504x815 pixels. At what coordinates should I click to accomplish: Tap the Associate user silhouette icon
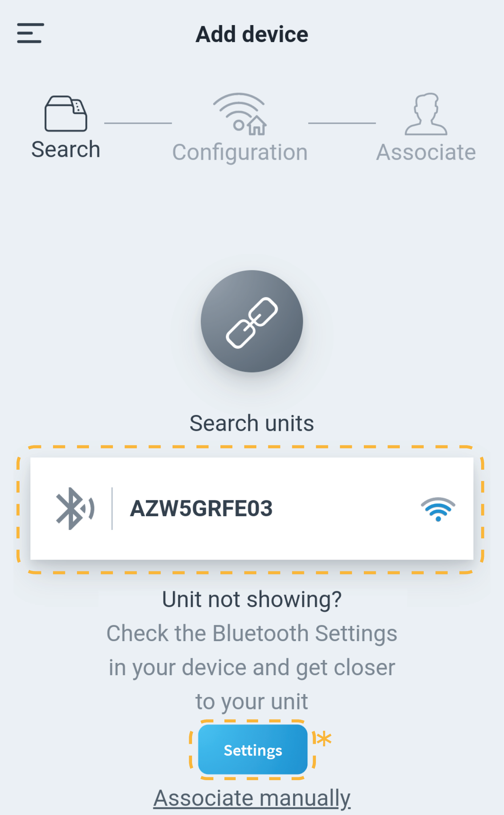426,114
